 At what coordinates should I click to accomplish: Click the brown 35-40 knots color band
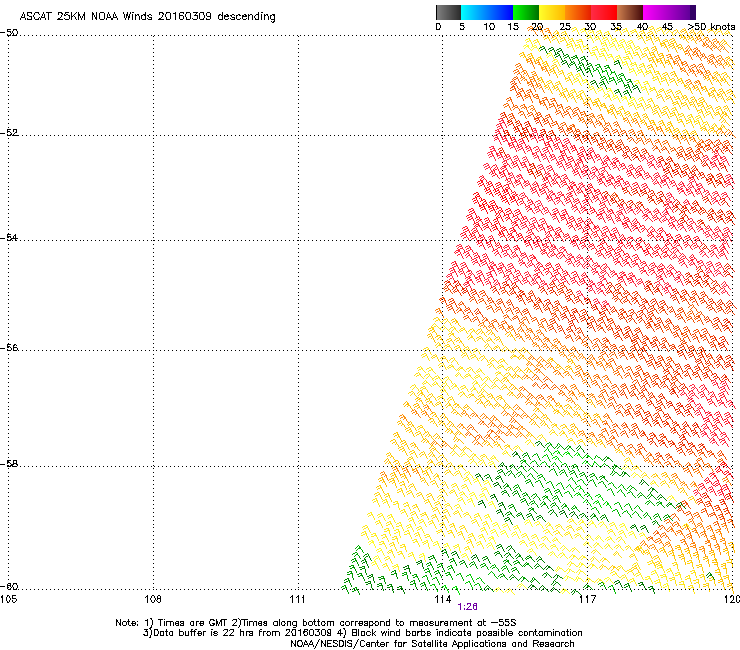[630, 12]
